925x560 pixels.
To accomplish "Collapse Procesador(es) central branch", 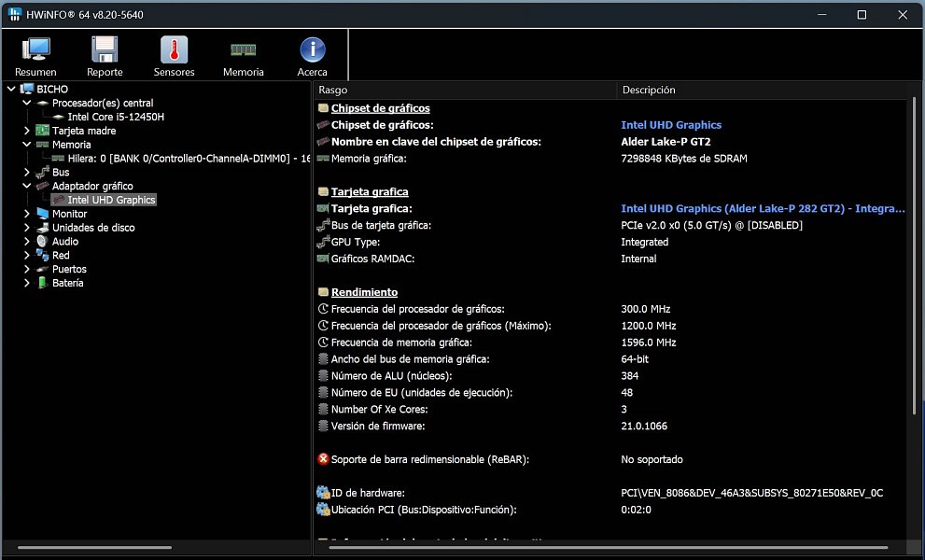I will click(26, 103).
